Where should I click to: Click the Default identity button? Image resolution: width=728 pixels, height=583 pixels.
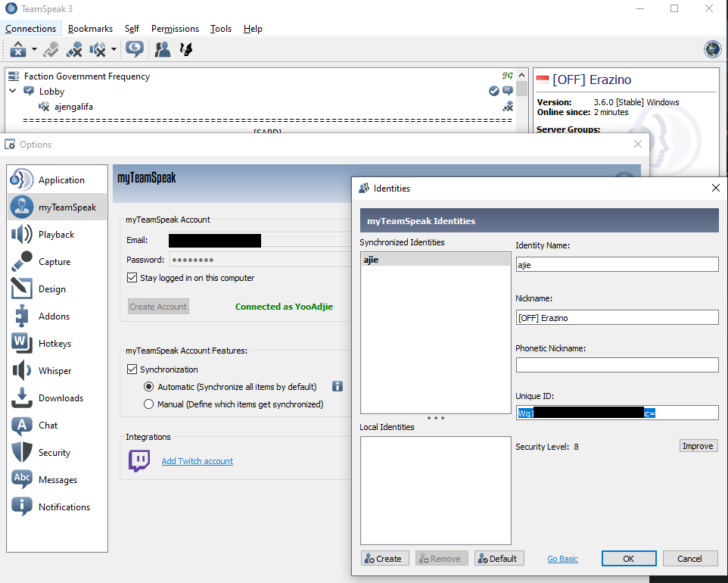click(x=499, y=558)
